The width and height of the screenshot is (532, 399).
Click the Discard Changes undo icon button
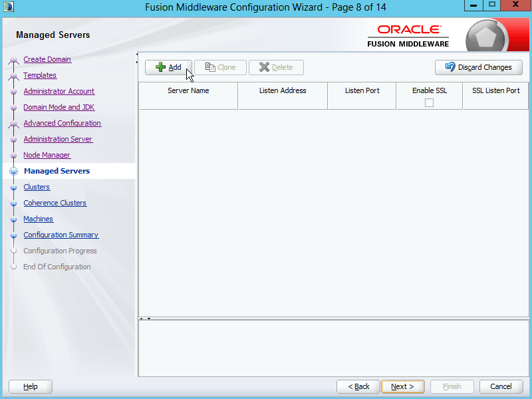click(x=478, y=67)
